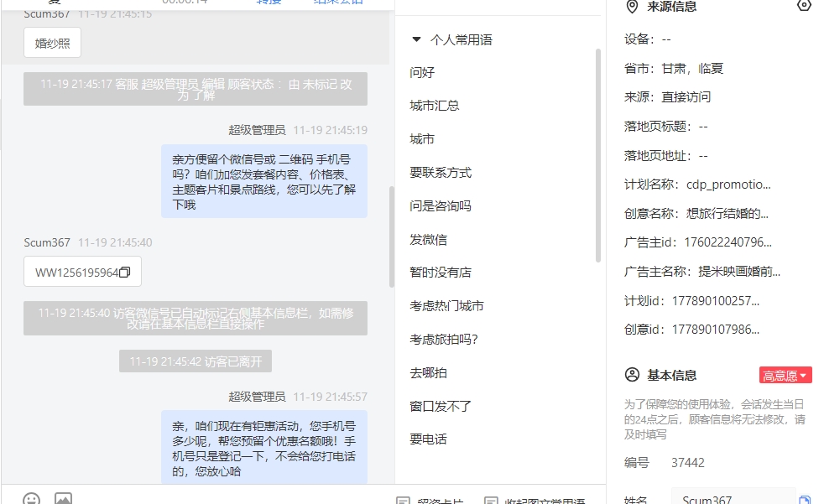Open the image upload icon in input bar
Screen dimensions: 824x504
pos(63,499)
